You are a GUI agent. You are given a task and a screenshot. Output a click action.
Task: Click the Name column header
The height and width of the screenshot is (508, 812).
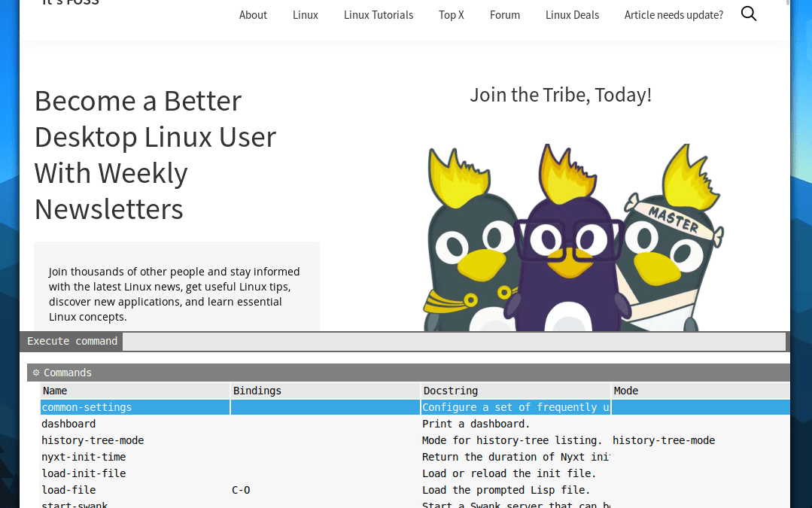135,391
